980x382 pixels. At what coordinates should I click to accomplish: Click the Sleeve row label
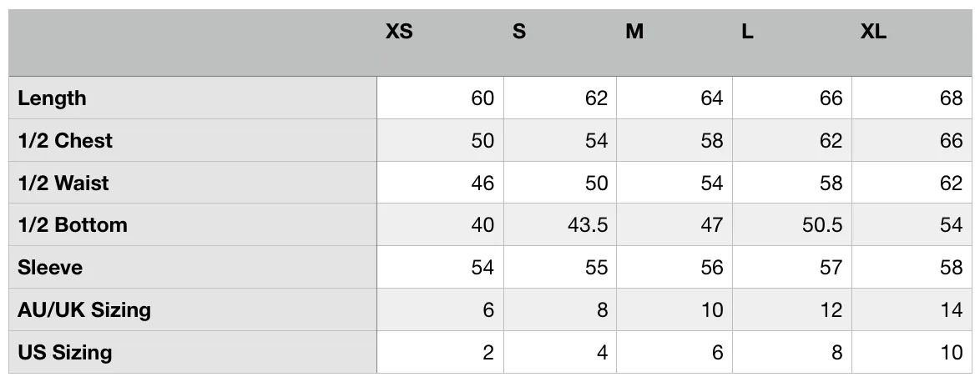(50, 267)
